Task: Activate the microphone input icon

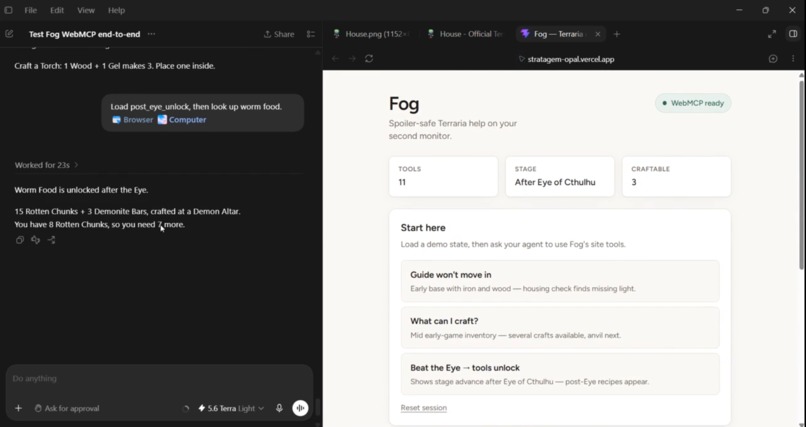Action: (x=279, y=409)
